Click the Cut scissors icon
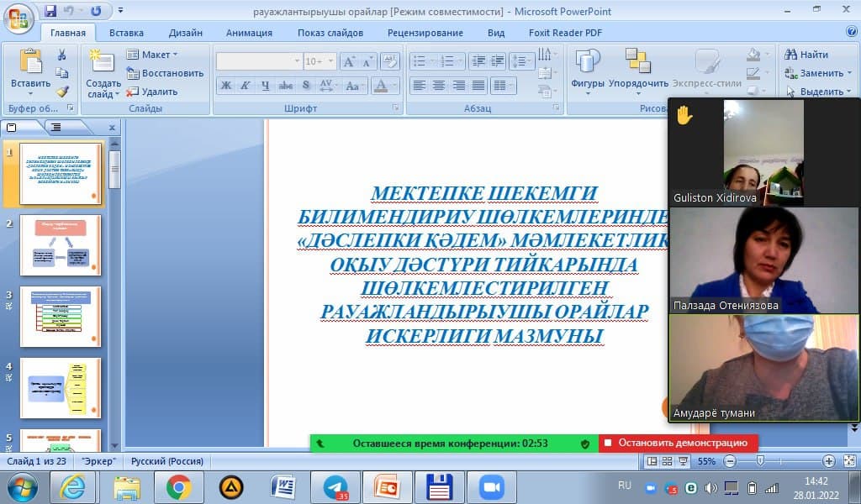Viewport: 861px width, 504px height. point(61,55)
